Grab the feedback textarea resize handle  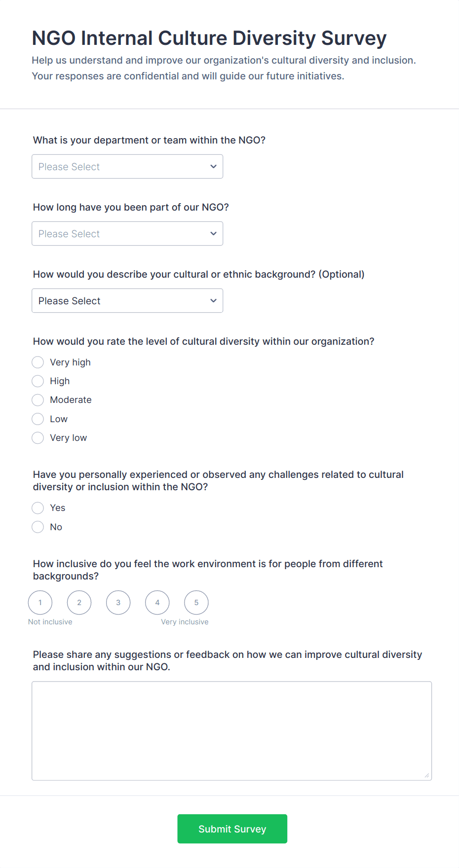427,775
